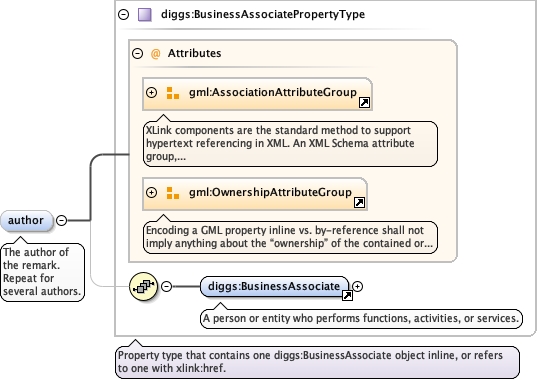Click the author remark annotation bubble
This screenshot has width=538, height=382.
pos(43,272)
